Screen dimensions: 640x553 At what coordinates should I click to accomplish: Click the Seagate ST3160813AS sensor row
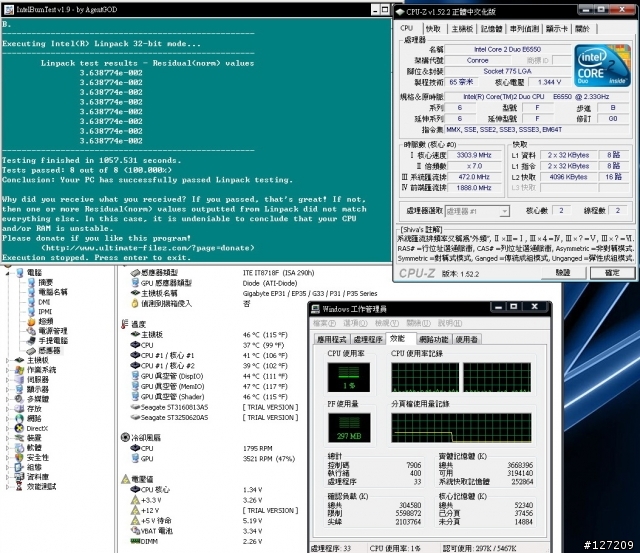tap(214, 407)
